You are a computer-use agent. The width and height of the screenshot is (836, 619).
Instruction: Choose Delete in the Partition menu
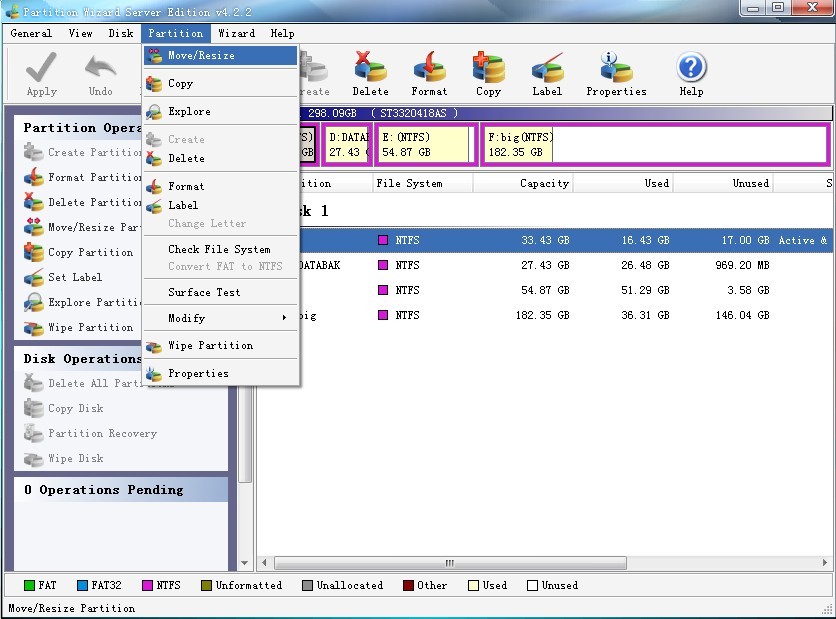coord(220,158)
